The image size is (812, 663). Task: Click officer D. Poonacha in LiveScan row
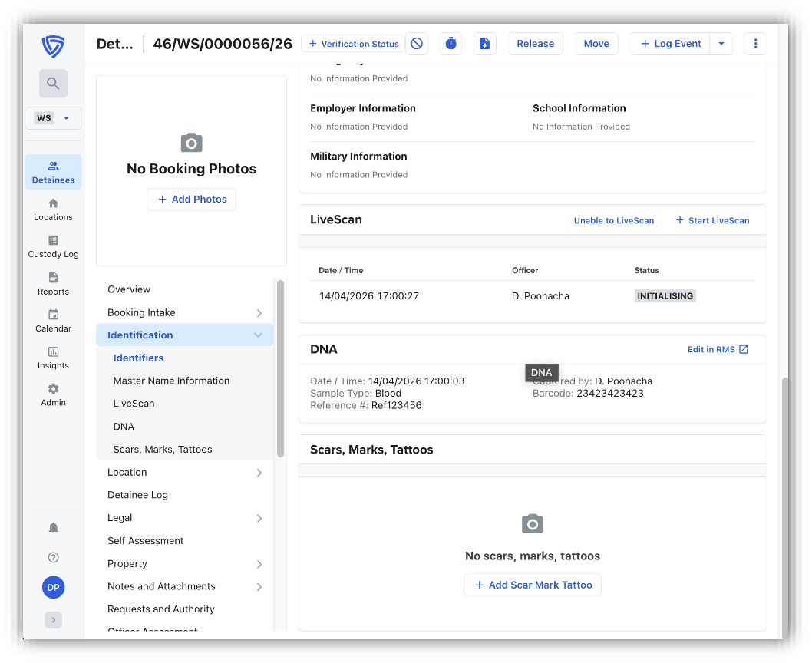coord(540,295)
